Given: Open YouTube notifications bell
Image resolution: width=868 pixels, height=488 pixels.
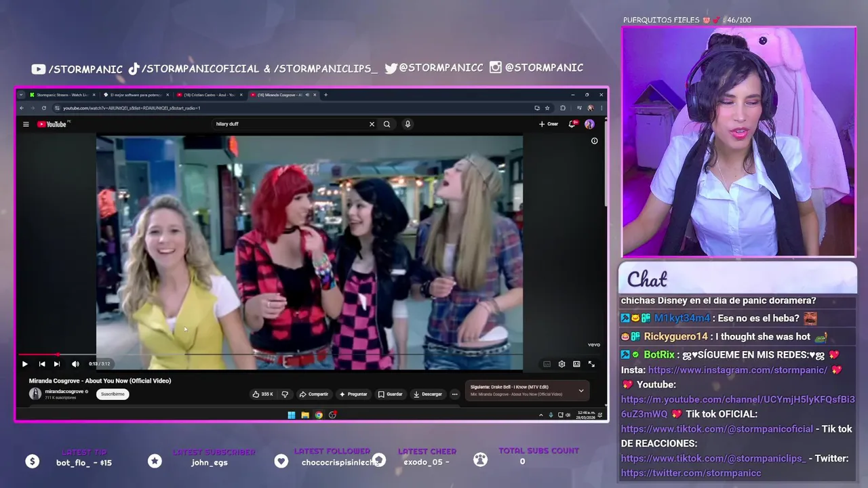Looking at the screenshot, I should [x=572, y=124].
